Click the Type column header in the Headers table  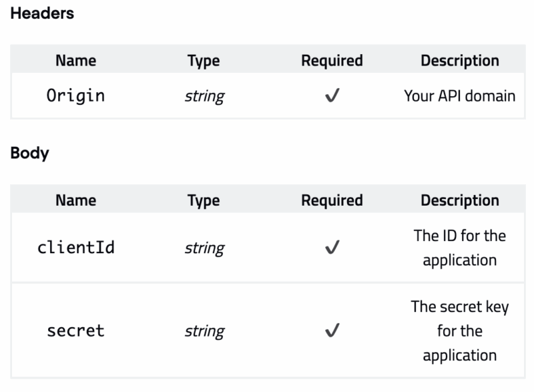[204, 60]
